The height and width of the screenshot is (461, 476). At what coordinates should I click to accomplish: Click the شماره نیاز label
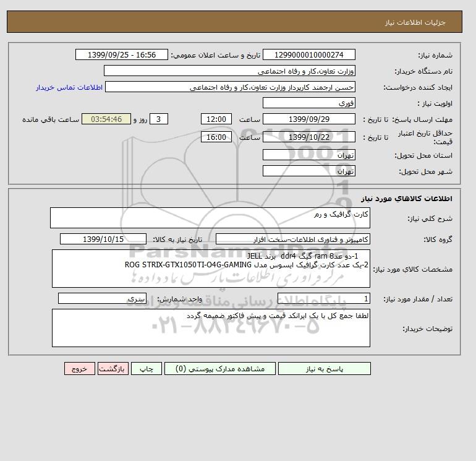(436, 55)
